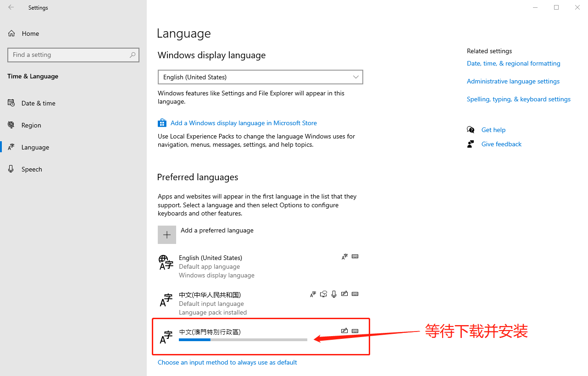Click the globe icon beside Region
Viewport: 588px width, 376px height.
[11, 125]
